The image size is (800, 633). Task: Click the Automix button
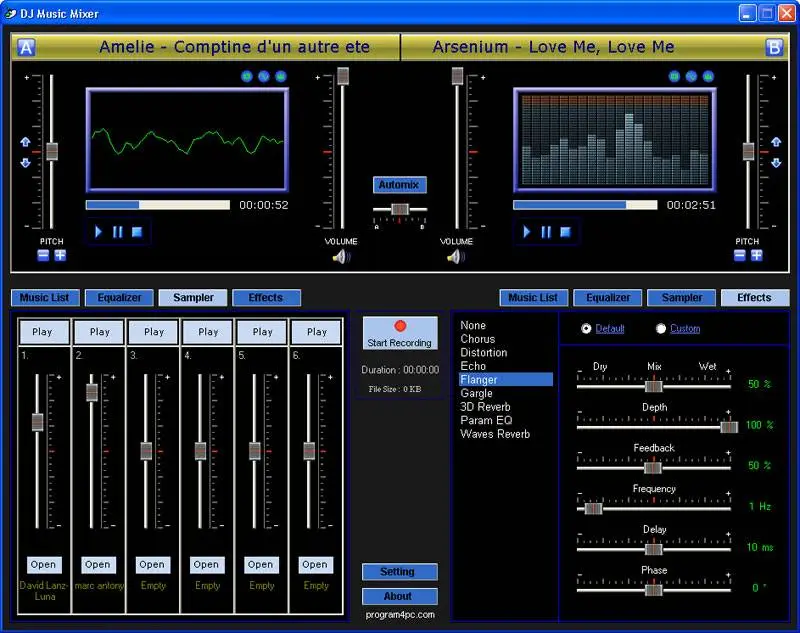tap(399, 185)
